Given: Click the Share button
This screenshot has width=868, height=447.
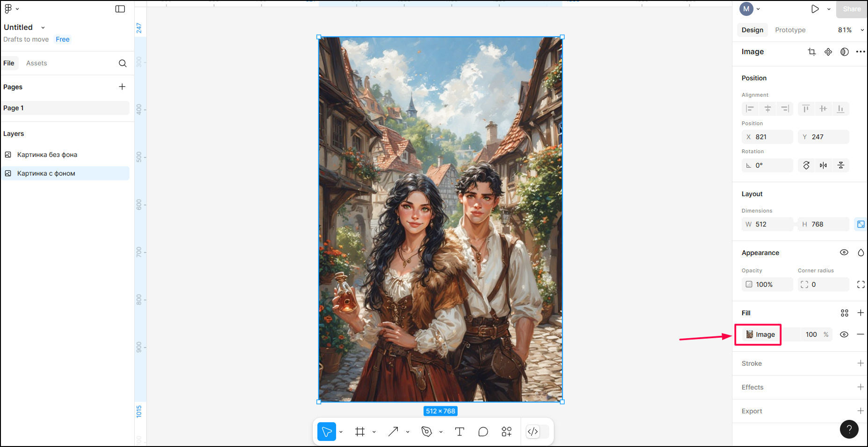Looking at the screenshot, I should click(852, 9).
